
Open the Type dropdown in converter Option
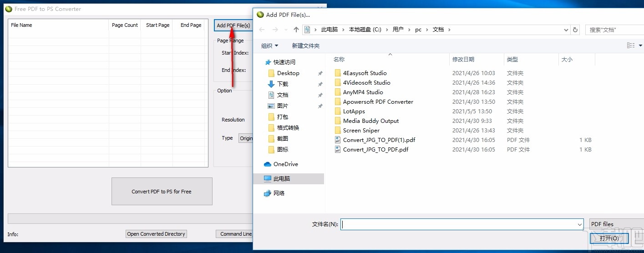point(246,138)
